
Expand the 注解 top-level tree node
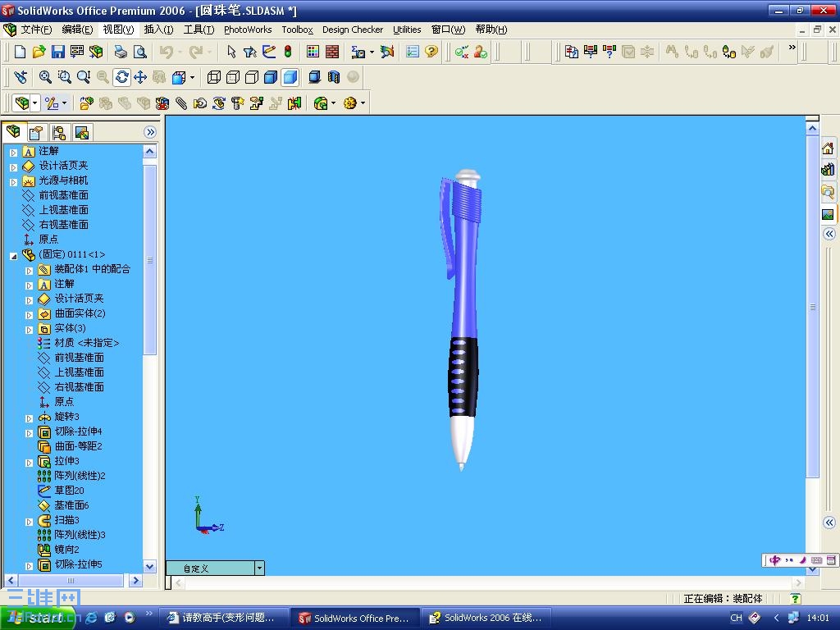pyautogui.click(x=14, y=153)
